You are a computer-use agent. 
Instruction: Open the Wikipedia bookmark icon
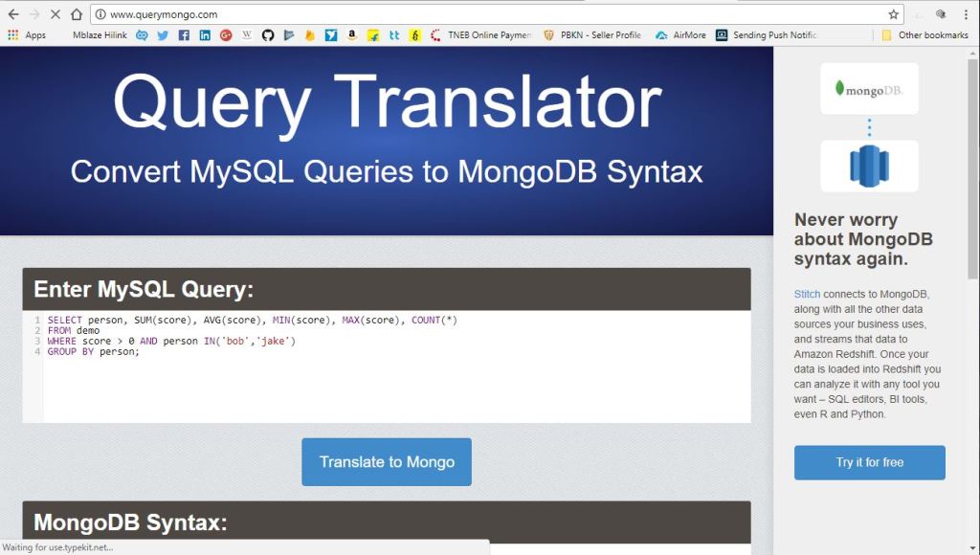247,35
